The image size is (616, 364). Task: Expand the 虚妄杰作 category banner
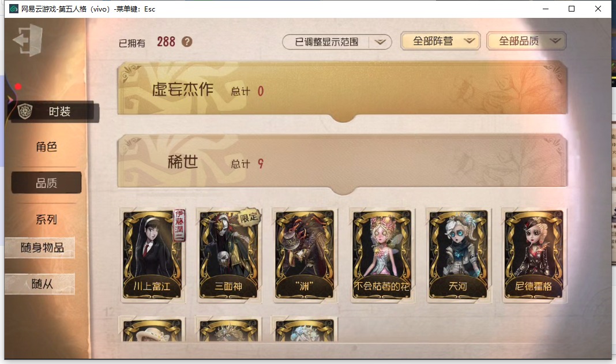pyautogui.click(x=342, y=89)
